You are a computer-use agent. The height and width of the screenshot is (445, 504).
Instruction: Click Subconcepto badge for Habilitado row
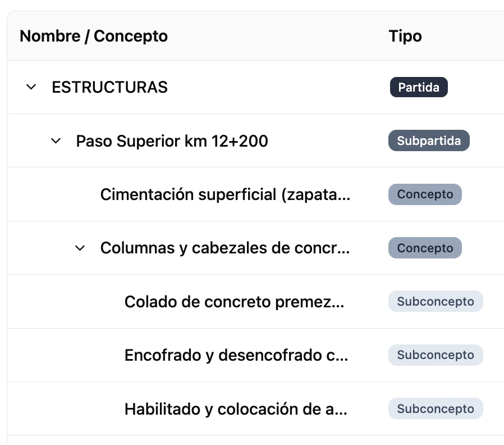[436, 408]
